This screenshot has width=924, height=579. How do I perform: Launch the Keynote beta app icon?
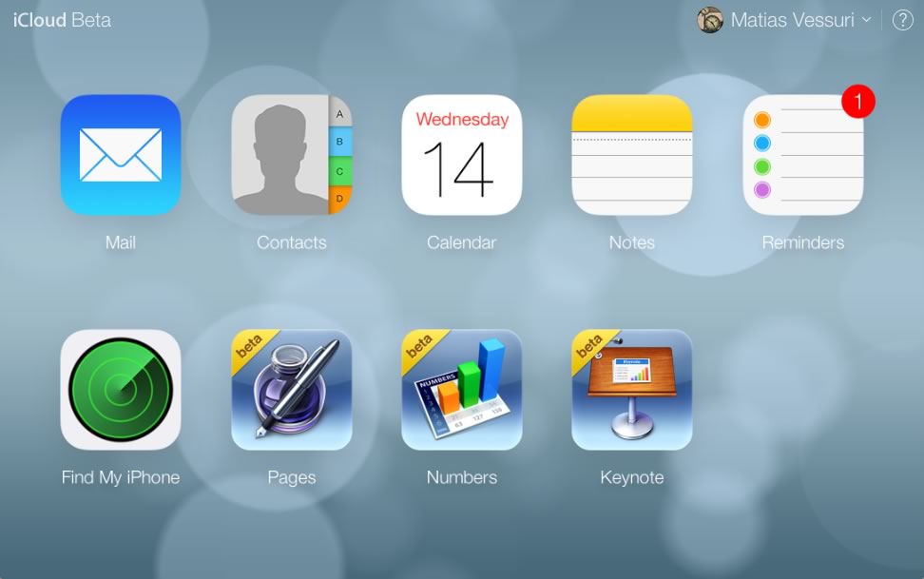pos(632,389)
